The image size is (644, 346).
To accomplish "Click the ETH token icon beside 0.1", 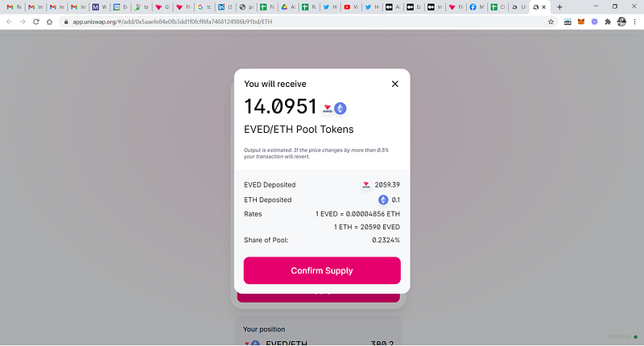I will click(383, 200).
